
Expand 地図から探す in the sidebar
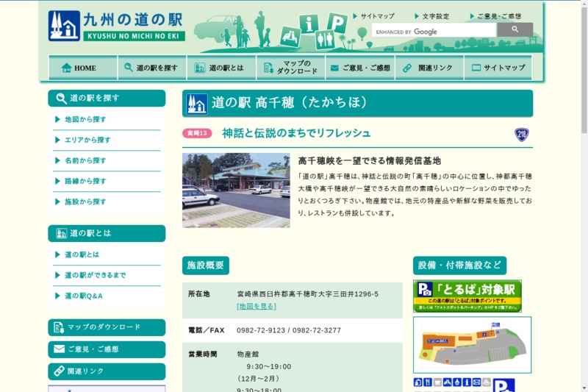pyautogui.click(x=85, y=119)
